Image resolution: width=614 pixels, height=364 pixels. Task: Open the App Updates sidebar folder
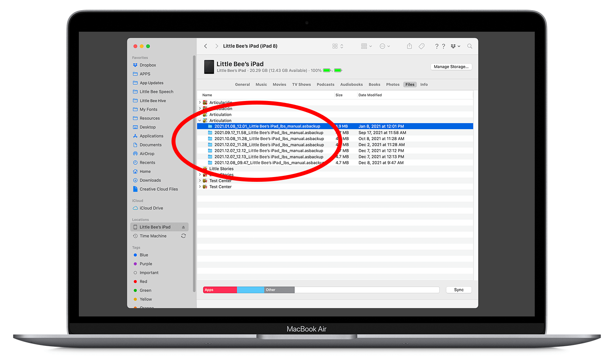tap(151, 83)
